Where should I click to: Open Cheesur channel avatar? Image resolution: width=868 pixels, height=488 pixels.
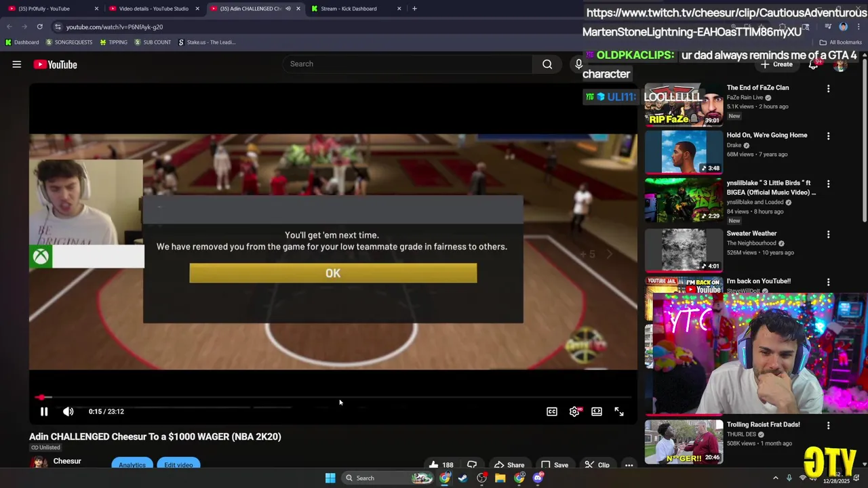pyautogui.click(x=39, y=463)
